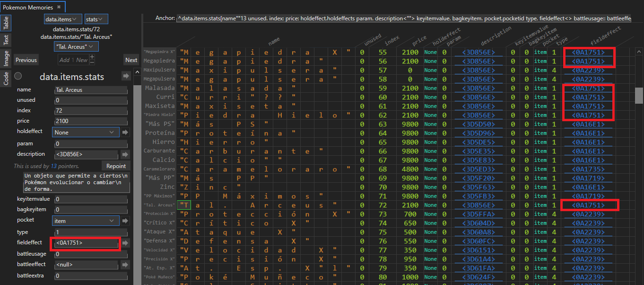The height and width of the screenshot is (285, 644).
Task: Expand the "Tal. Arceus" item dropdown
Action: click(76, 46)
